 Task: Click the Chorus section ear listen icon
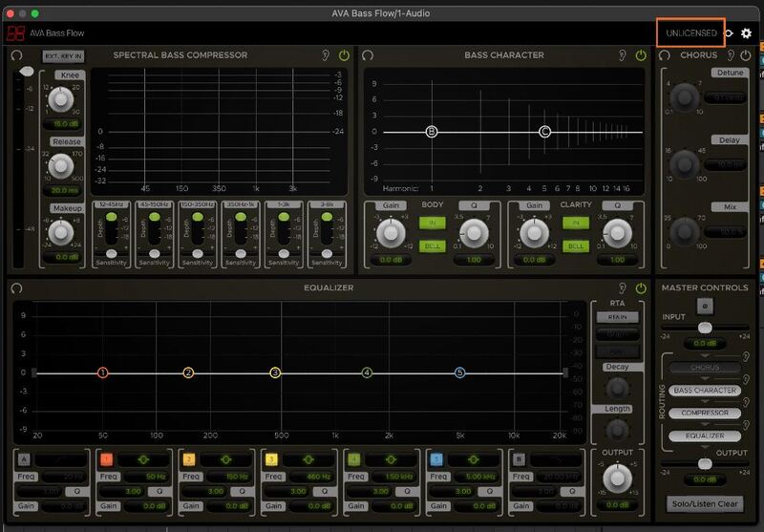pyautogui.click(x=732, y=55)
